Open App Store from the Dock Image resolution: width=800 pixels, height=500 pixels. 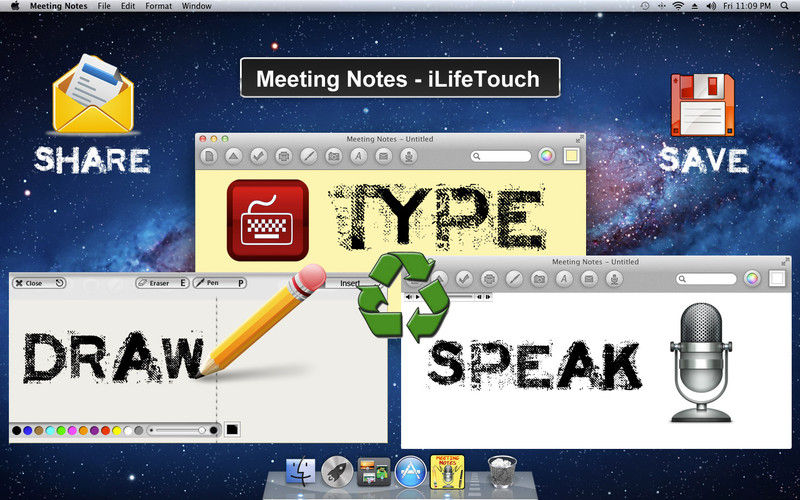(x=411, y=471)
